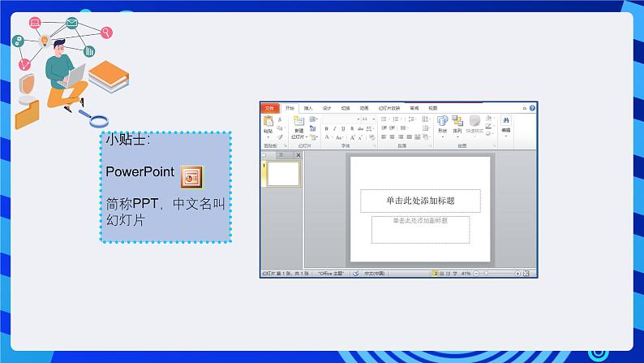Select slide 1 thumbnail
Screen dimensions: 644x363
coord(283,174)
